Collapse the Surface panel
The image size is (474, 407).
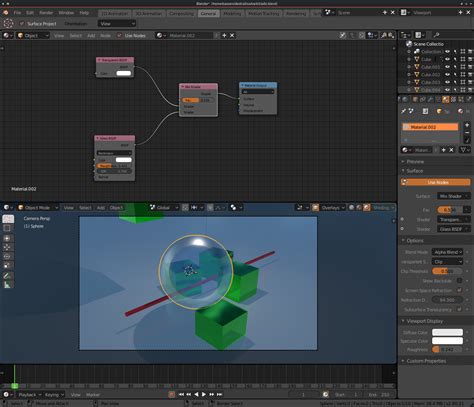[414, 171]
